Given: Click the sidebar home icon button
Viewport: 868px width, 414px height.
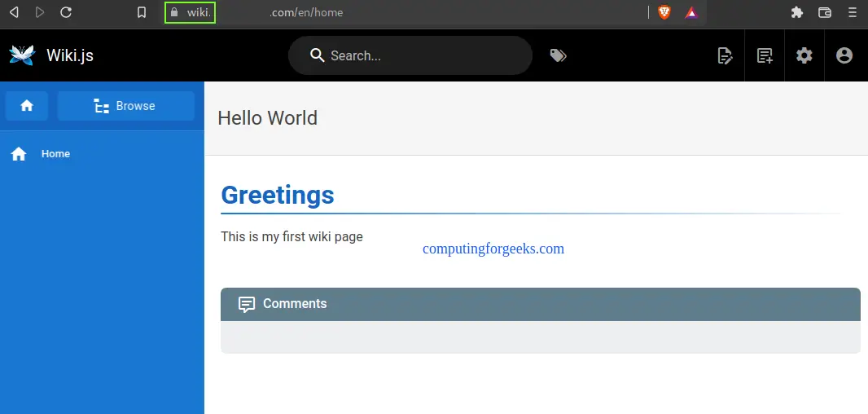Looking at the screenshot, I should [27, 106].
